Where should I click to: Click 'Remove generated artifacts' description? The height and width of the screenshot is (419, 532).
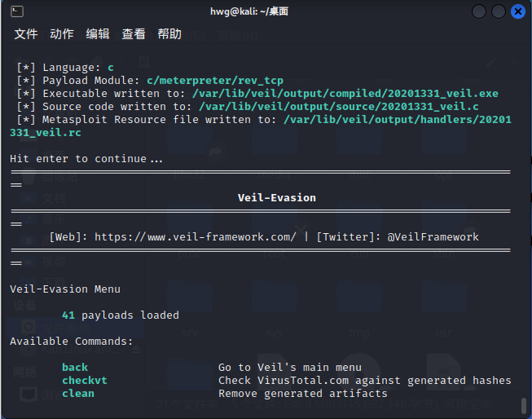point(303,394)
